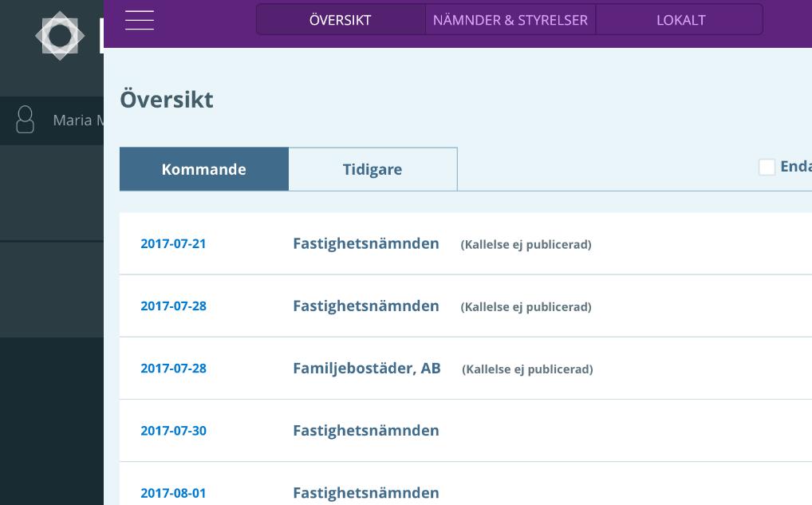The image size is (812, 505).
Task: Select the Tidigare tab
Action: click(372, 169)
